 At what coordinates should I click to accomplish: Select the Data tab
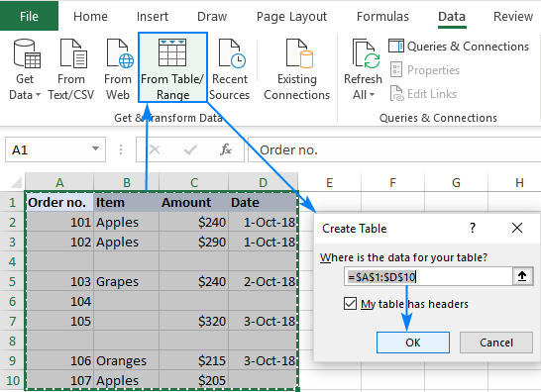[x=452, y=16]
